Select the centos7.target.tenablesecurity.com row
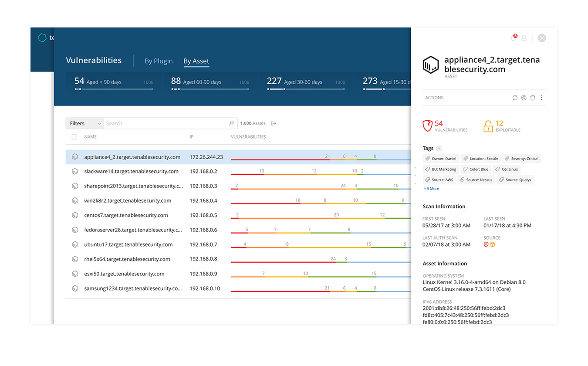Viewport: 588px width, 366px height. coord(126,215)
